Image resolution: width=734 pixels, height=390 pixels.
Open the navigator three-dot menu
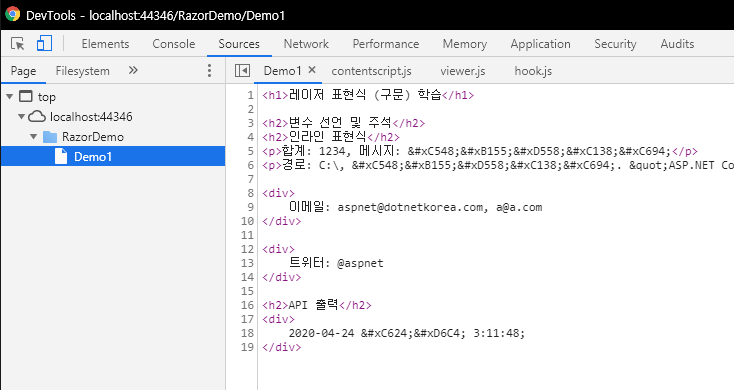coord(209,71)
